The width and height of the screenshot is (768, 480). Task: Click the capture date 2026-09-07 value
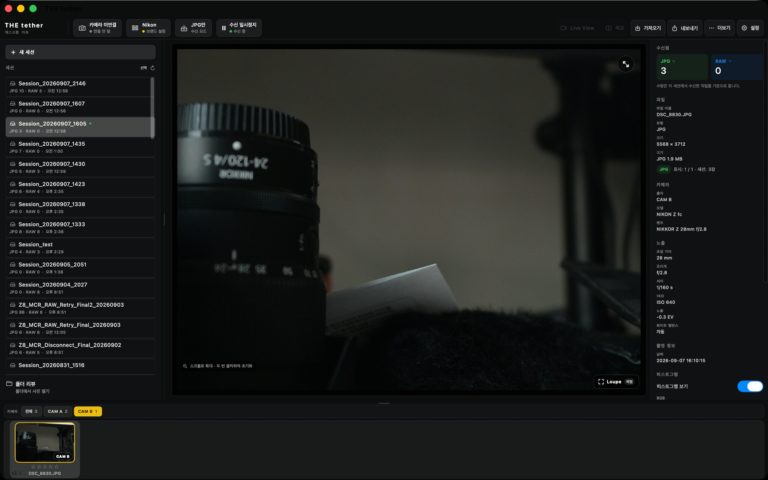click(681, 361)
